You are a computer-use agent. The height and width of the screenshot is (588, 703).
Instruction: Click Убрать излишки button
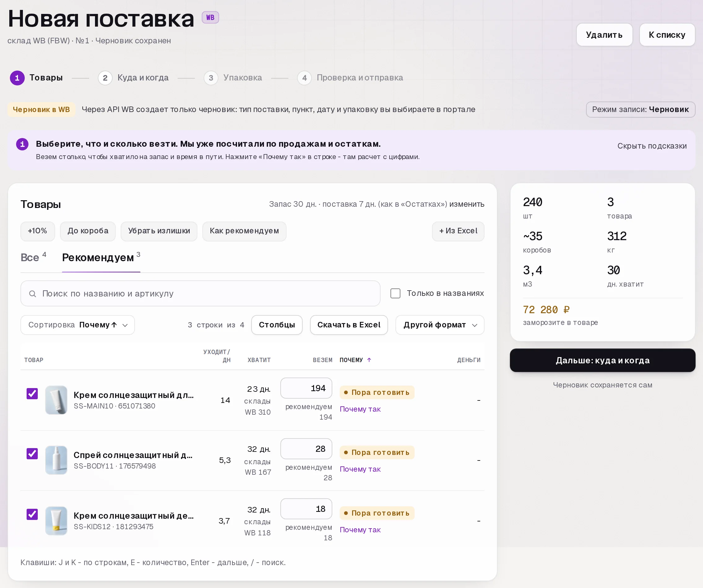click(x=159, y=231)
